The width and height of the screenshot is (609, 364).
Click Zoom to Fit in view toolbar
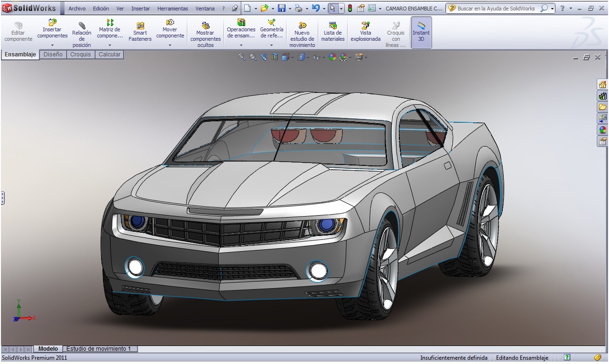click(x=242, y=57)
